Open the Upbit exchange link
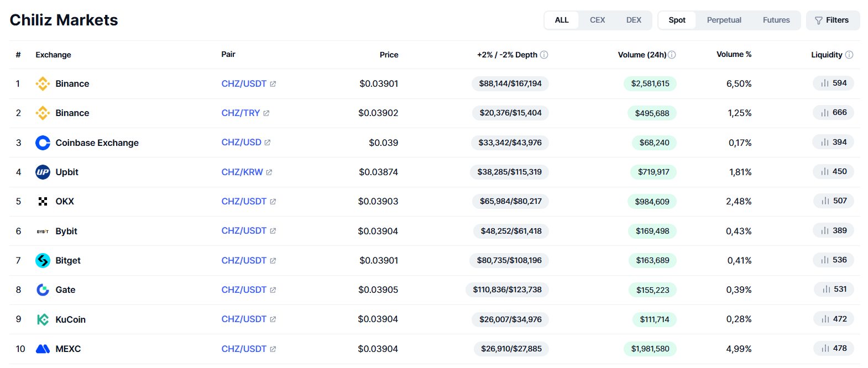The height and width of the screenshot is (368, 868). (x=67, y=172)
